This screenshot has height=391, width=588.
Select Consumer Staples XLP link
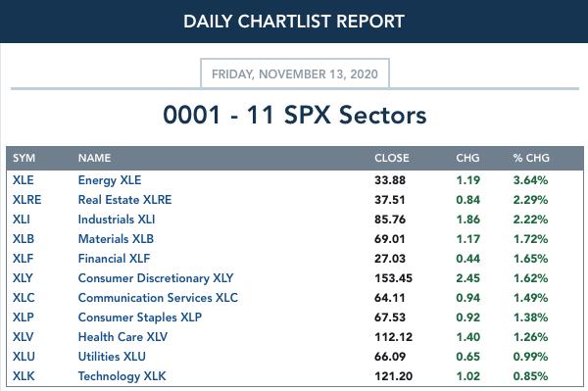[x=140, y=318]
